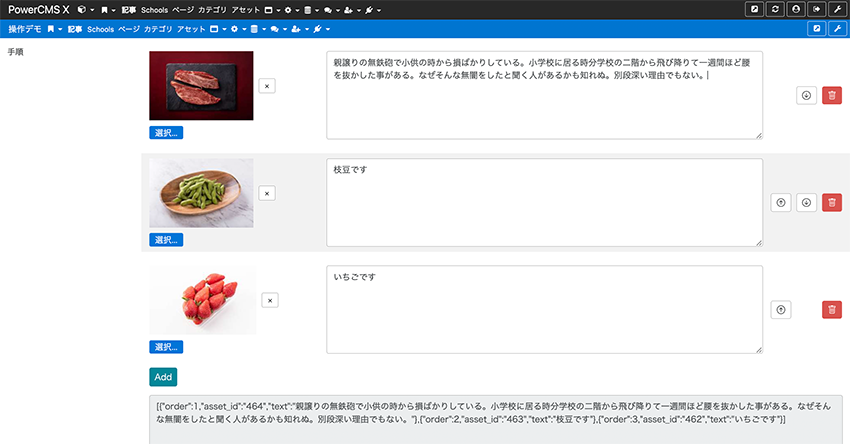The width and height of the screenshot is (850, 444).
Task: Open アセット in the black top bar
Action: point(246,10)
